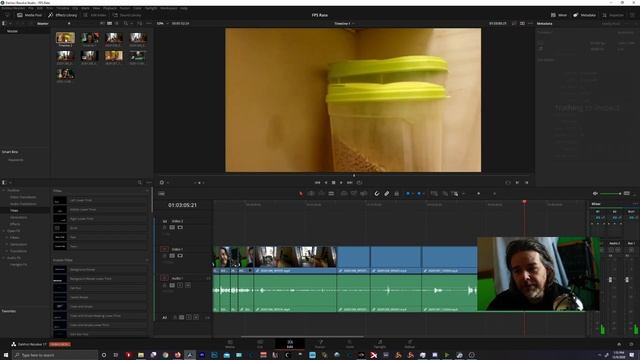
Task: Click play reverse in viewer transport
Action: click(326, 182)
